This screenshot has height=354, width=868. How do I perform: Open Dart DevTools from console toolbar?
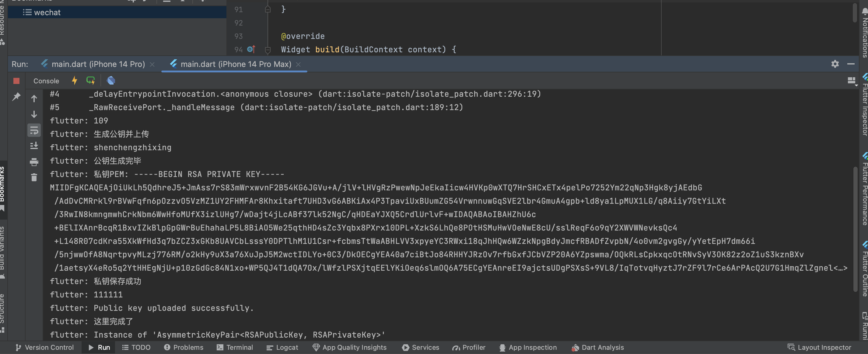click(111, 81)
